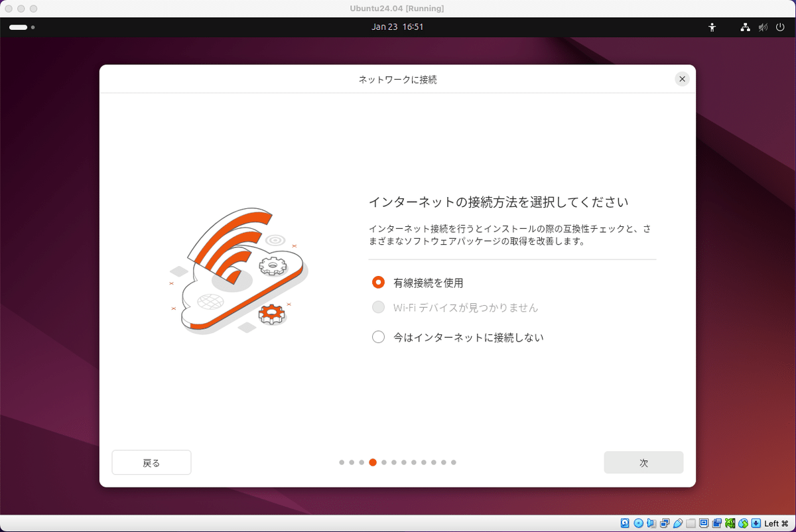Click the VirtualBox audio speaker icon
Screen dimensions: 796x532
(x=651, y=523)
